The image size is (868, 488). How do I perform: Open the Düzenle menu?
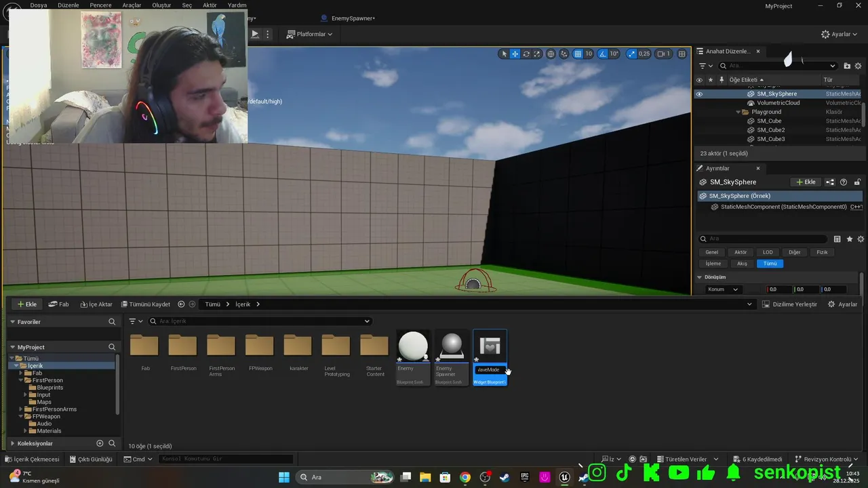[68, 5]
